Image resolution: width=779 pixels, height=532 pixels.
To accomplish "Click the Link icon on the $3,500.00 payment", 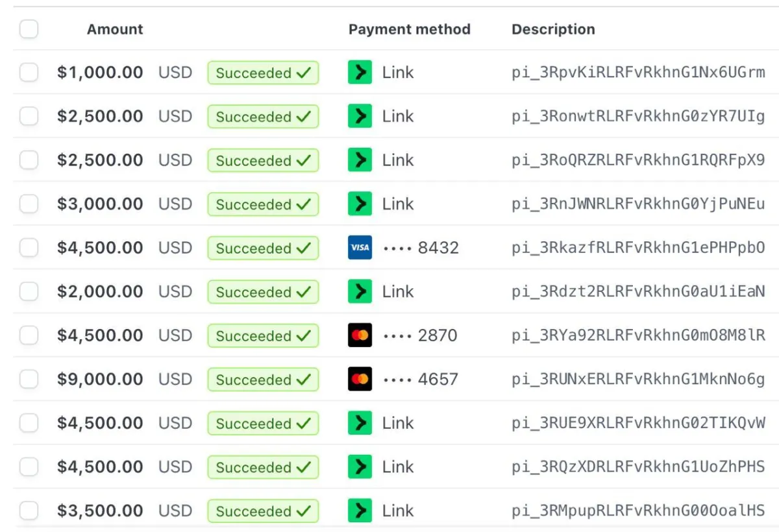I will [x=360, y=511].
